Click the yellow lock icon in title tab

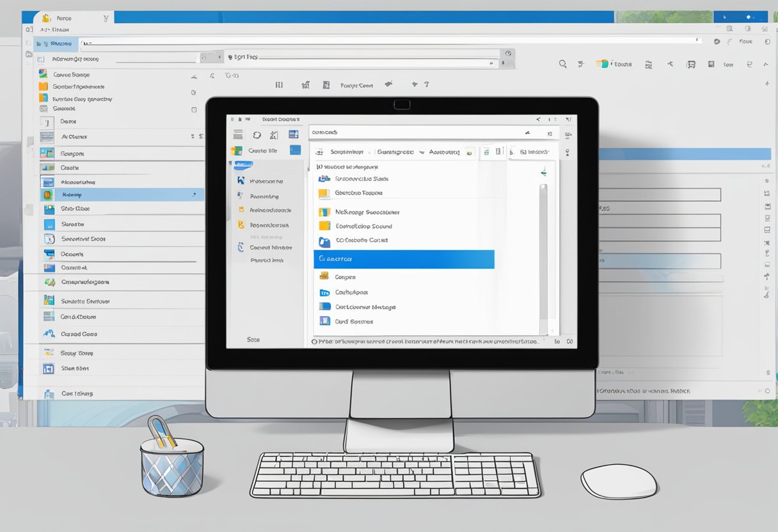coord(45,19)
